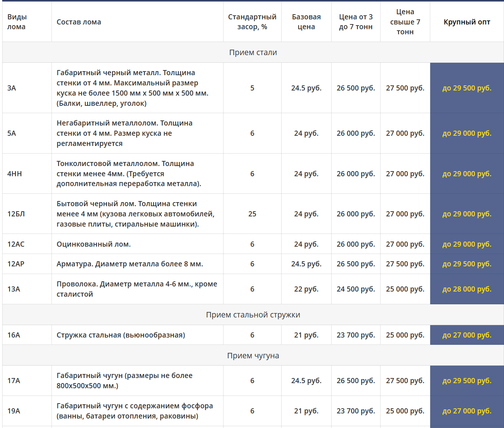
Task: Click '27 500 руб.' in the 12АР row
Action: [405, 264]
